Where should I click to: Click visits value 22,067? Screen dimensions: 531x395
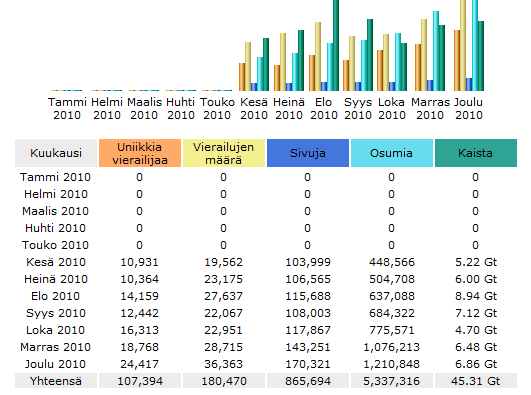pos(224,313)
